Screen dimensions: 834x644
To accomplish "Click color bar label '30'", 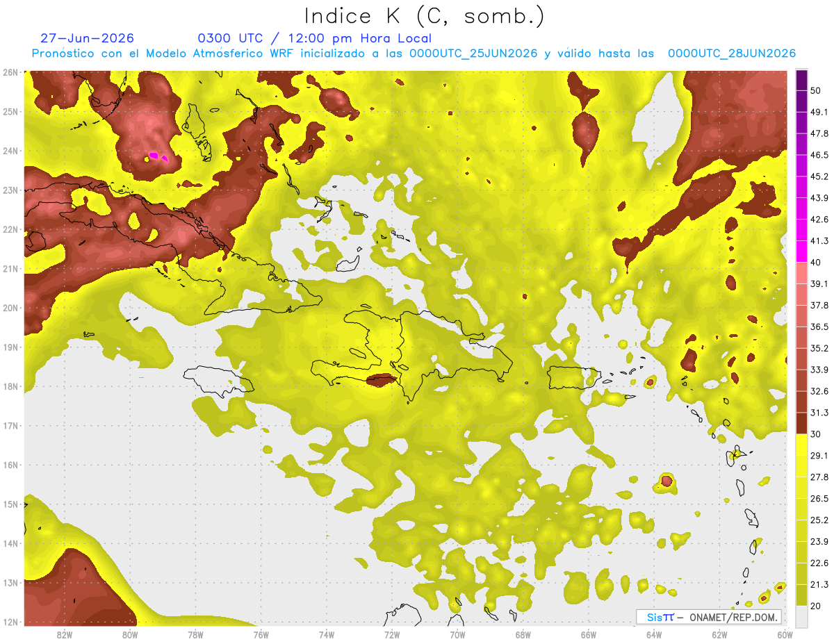I will (817, 434).
